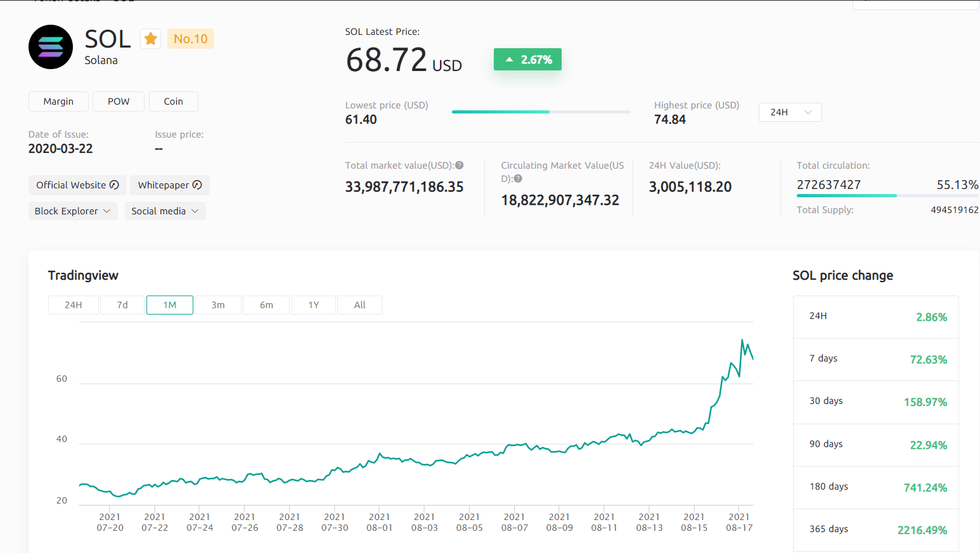Click the 68.72 latest price value

click(387, 60)
